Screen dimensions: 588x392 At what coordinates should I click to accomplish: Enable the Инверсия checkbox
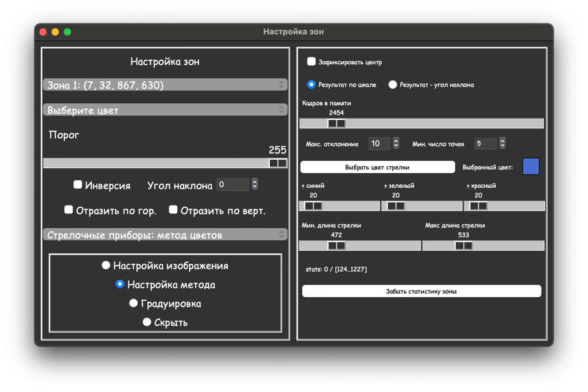[78, 185]
